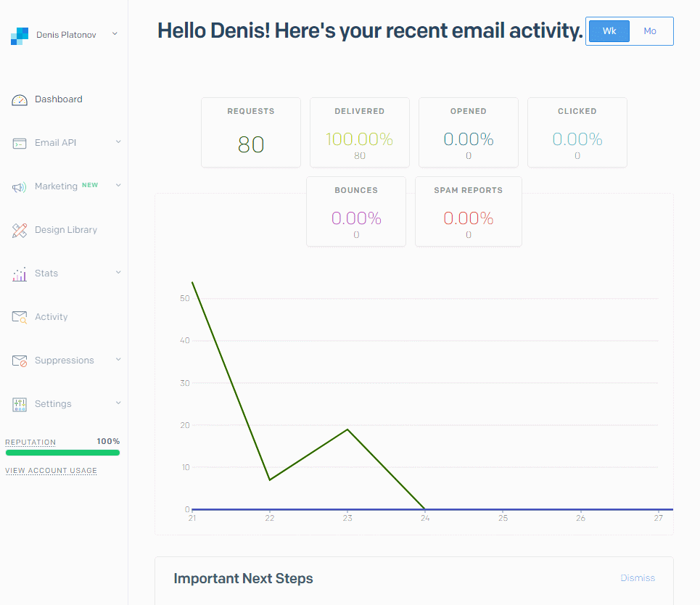700x605 pixels.
Task: Click the View Account Usage link
Action: (x=51, y=471)
